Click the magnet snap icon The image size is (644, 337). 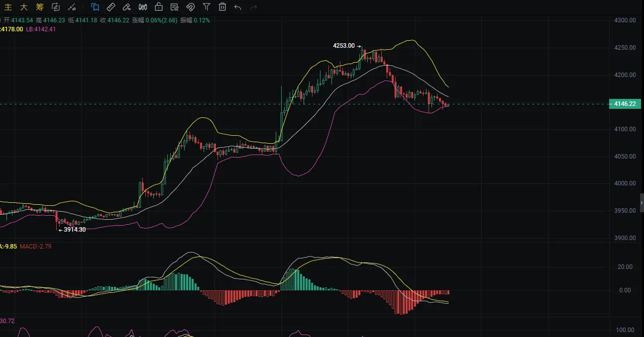pyautogui.click(x=190, y=7)
